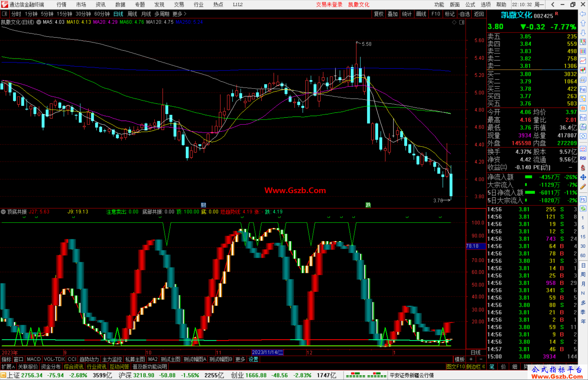Click the red TDX logo in title bar
Viewport: 588px width, 380px height.
(4, 4)
